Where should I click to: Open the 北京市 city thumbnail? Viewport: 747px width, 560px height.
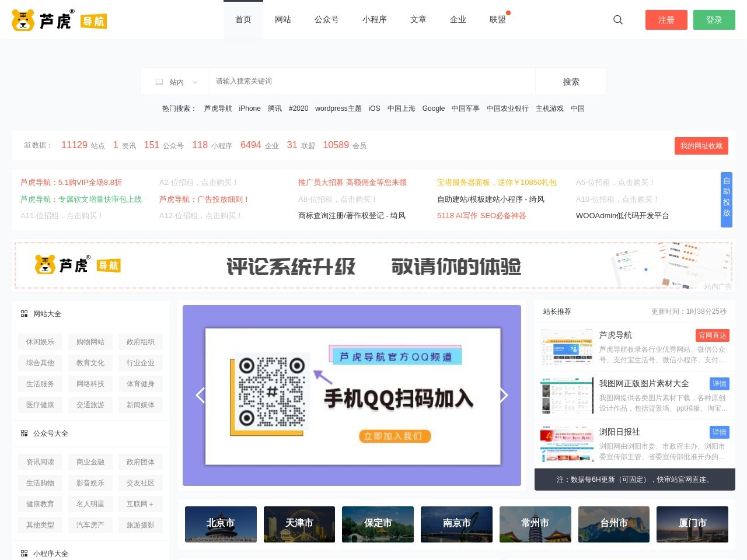click(221, 524)
